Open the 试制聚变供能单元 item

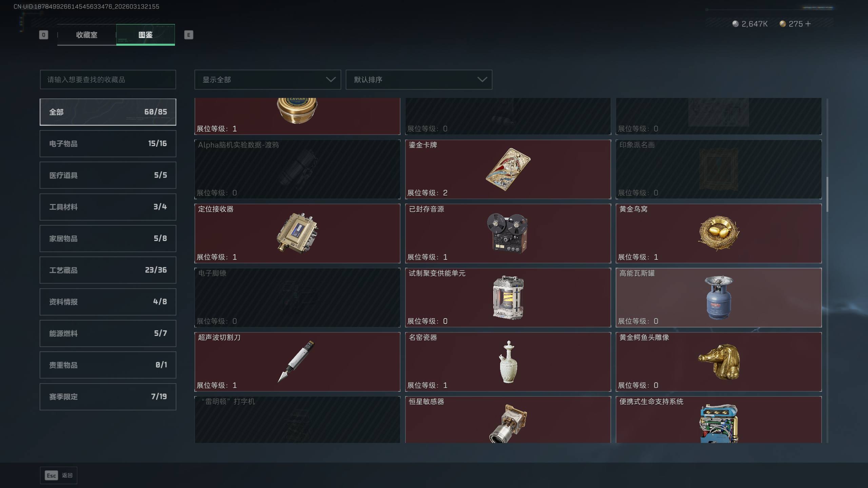508,297
